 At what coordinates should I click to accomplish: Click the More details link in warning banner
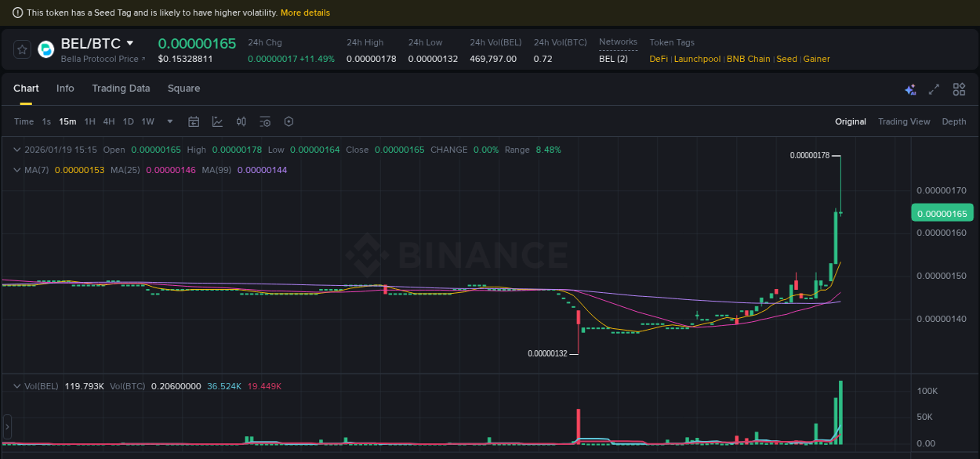click(x=305, y=13)
